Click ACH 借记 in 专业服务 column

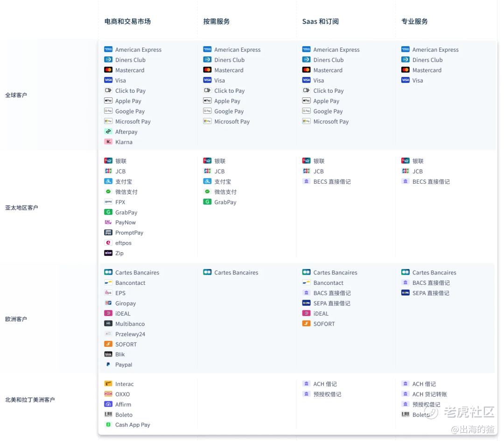point(424,384)
